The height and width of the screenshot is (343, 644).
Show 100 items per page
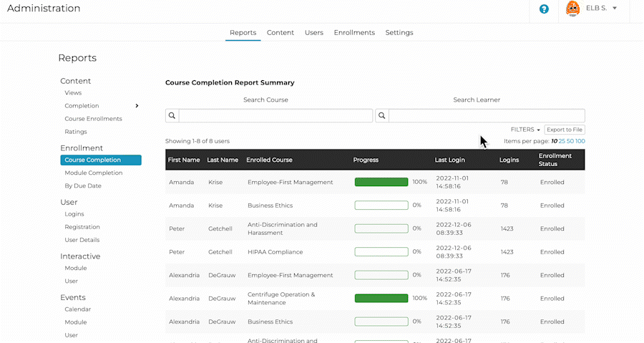coord(580,141)
